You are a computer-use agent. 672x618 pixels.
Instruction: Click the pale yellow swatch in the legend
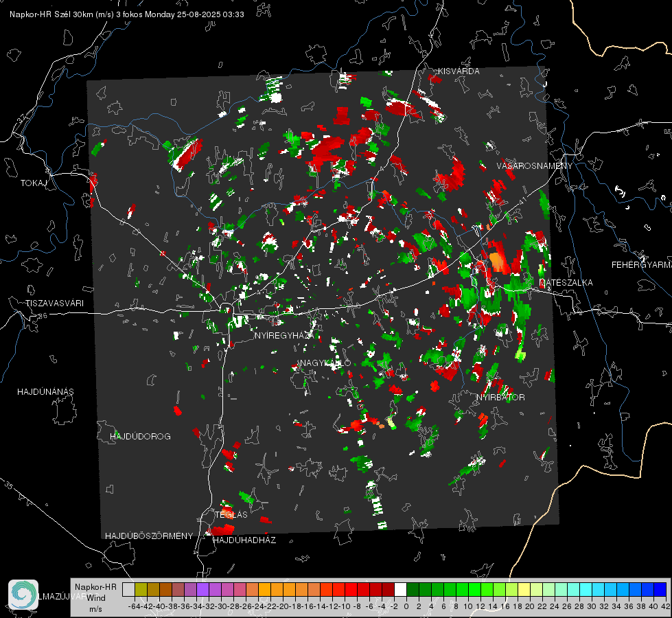coord(524,589)
